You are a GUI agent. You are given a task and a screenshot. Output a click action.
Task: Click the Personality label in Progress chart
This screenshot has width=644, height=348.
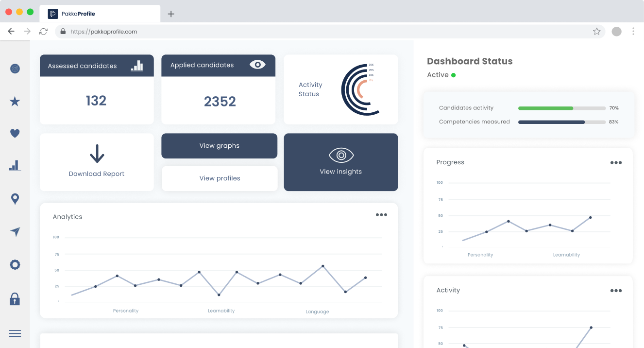tap(480, 255)
